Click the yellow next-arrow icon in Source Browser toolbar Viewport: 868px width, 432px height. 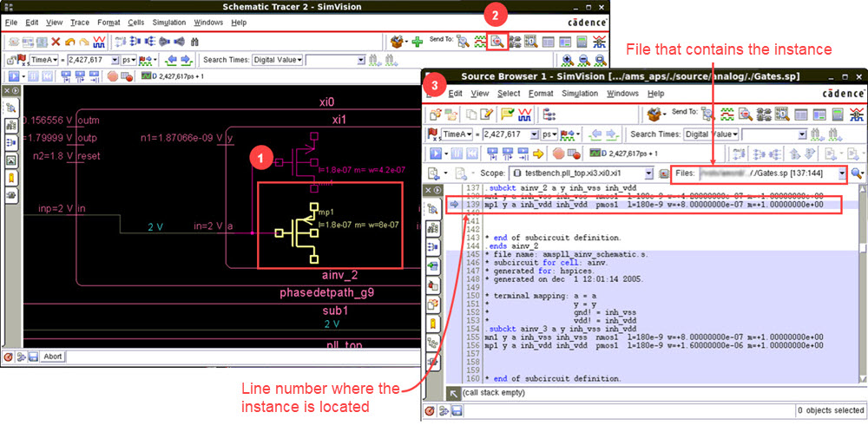[538, 154]
